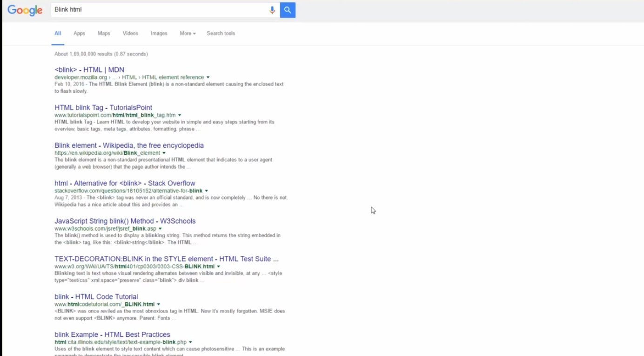The image size is (644, 356).
Task: Select the All results tab
Action: click(58, 34)
